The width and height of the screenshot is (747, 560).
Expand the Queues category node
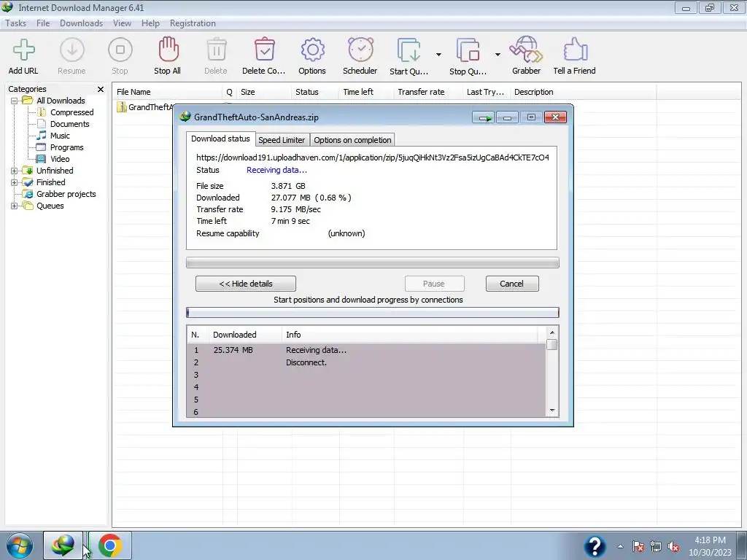tap(15, 206)
